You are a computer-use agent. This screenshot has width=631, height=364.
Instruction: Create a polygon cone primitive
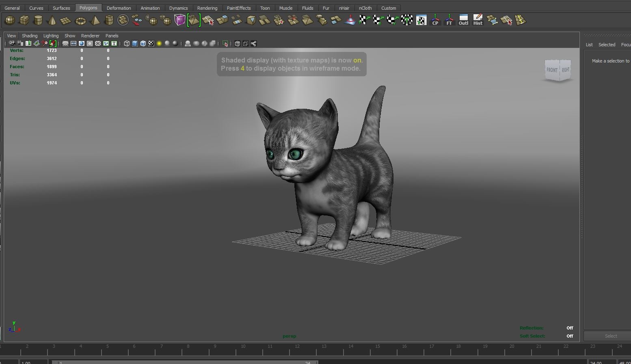click(x=52, y=20)
